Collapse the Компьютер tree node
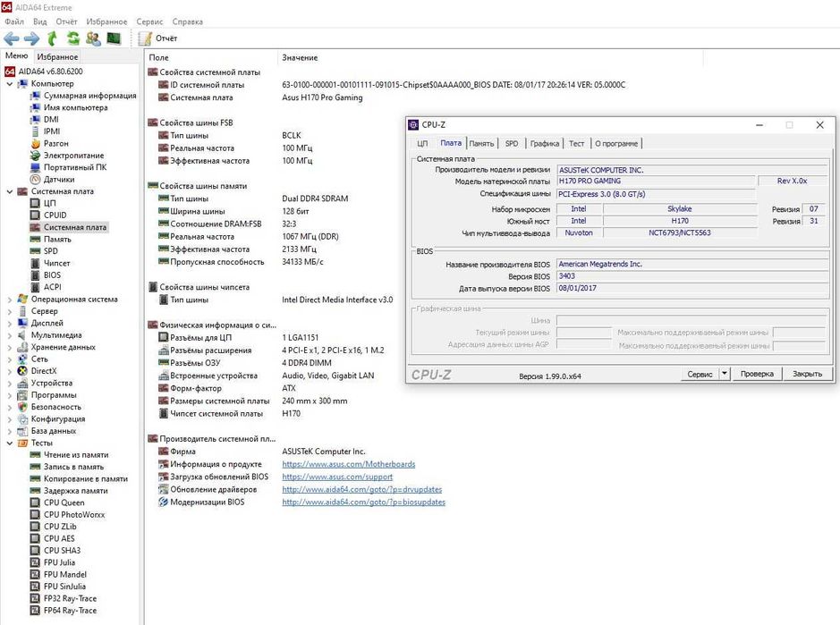Viewport: 840px width, 625px height. click(10, 84)
